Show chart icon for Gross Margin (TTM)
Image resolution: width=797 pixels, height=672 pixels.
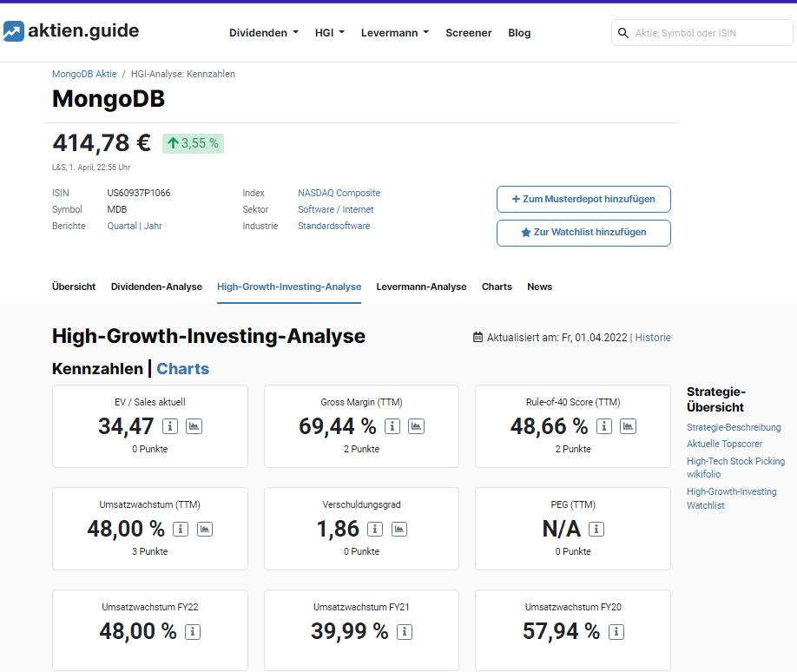(x=416, y=426)
